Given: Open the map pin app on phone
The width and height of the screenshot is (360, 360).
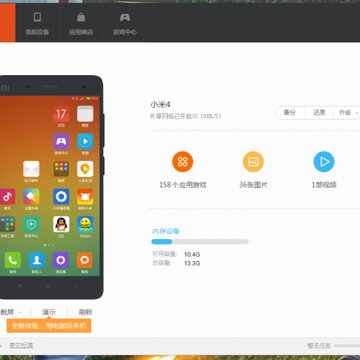Looking at the screenshot, I should (x=85, y=169).
